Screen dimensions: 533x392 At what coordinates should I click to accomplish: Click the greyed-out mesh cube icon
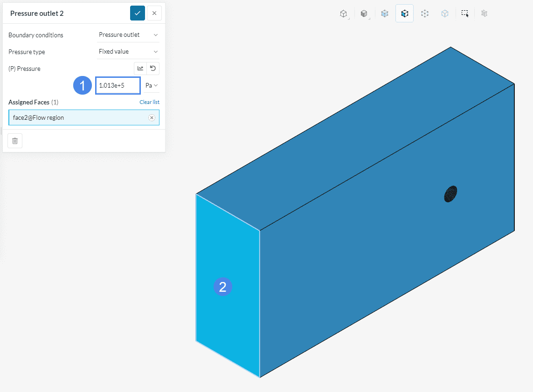(485, 14)
